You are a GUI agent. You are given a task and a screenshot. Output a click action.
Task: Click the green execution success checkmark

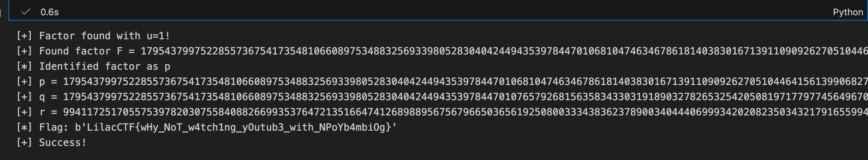(26, 12)
